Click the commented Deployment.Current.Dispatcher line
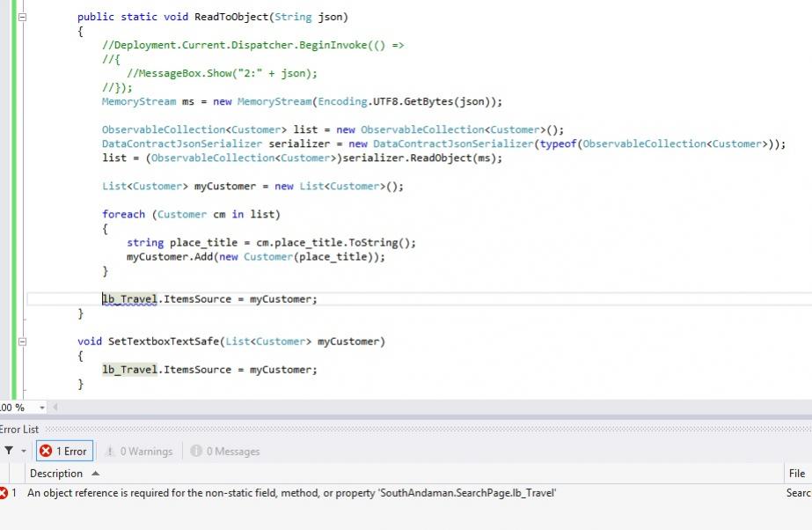This screenshot has width=812, height=530. (252, 45)
